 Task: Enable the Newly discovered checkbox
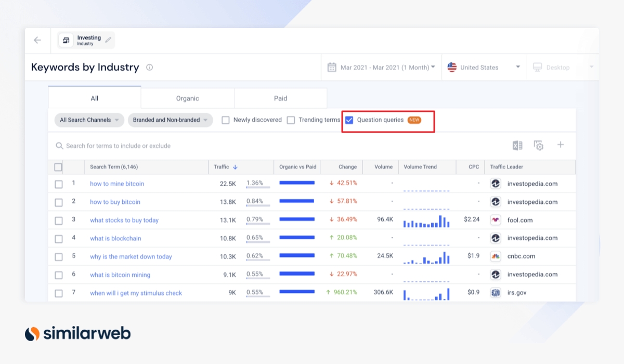coord(225,120)
